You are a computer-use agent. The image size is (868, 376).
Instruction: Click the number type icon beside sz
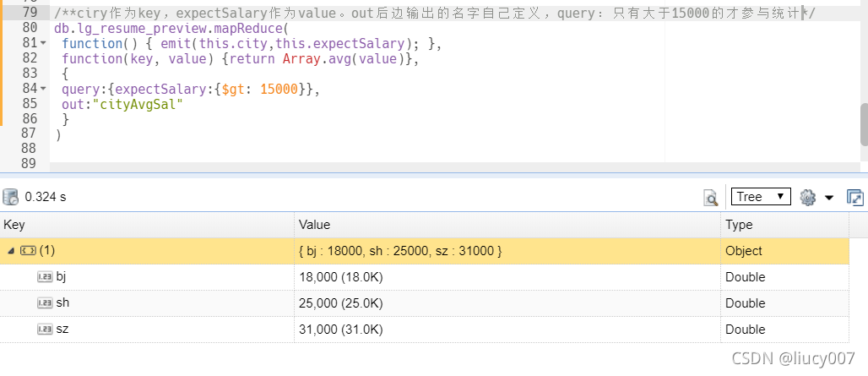(x=45, y=329)
